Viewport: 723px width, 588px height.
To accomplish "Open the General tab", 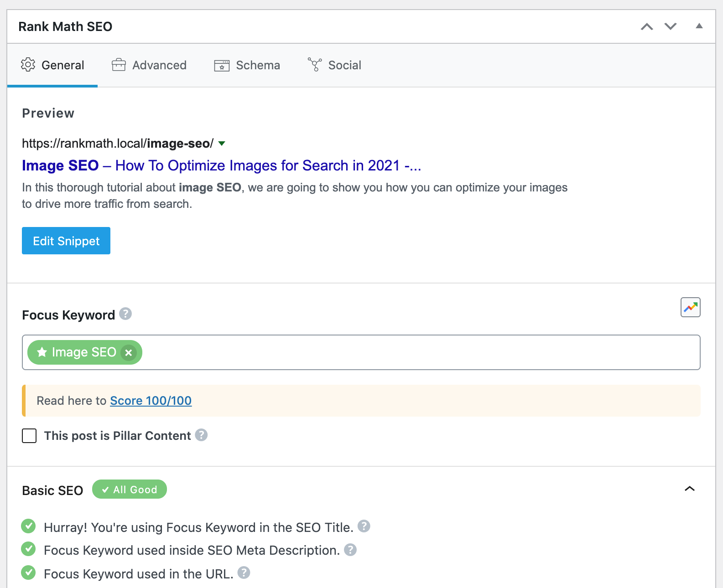I will pos(52,65).
